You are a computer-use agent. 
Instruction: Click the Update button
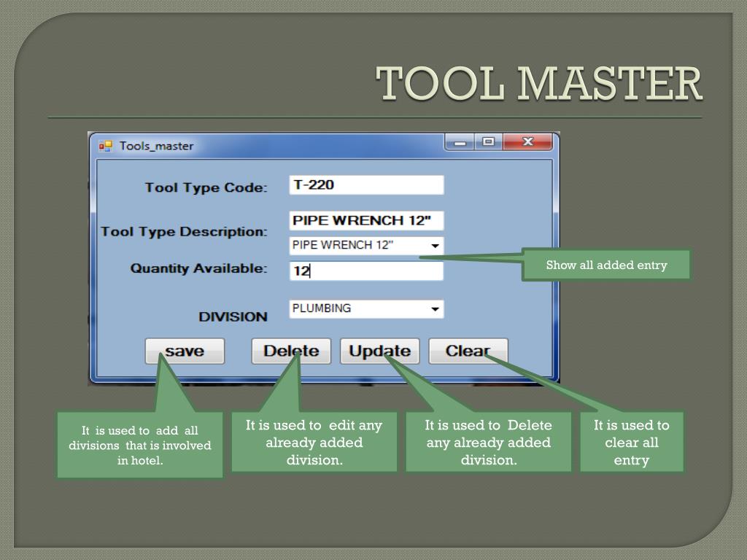pos(379,351)
